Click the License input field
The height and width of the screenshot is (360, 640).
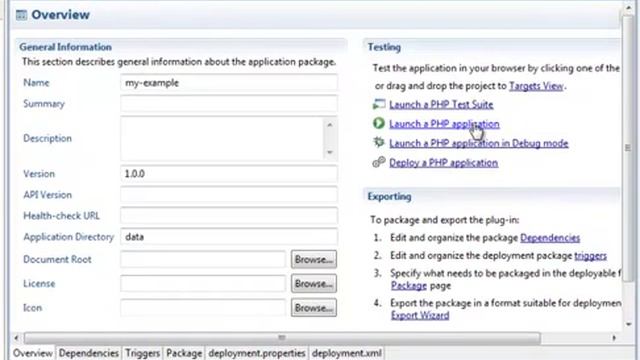click(203, 284)
